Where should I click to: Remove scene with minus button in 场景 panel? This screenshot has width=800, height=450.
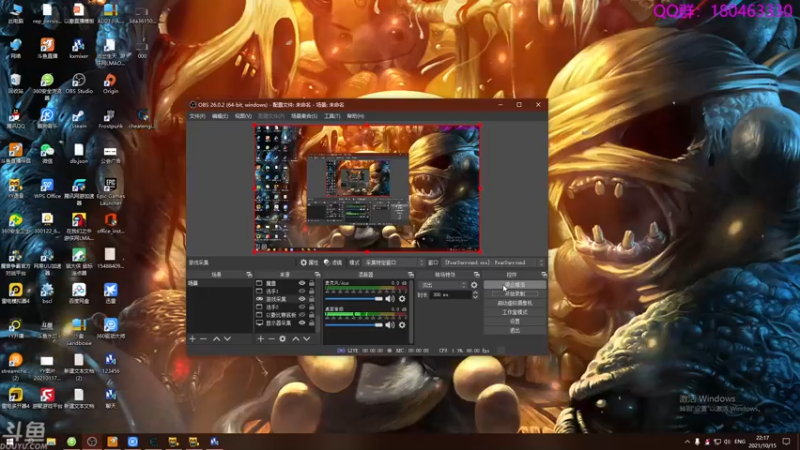coord(204,339)
